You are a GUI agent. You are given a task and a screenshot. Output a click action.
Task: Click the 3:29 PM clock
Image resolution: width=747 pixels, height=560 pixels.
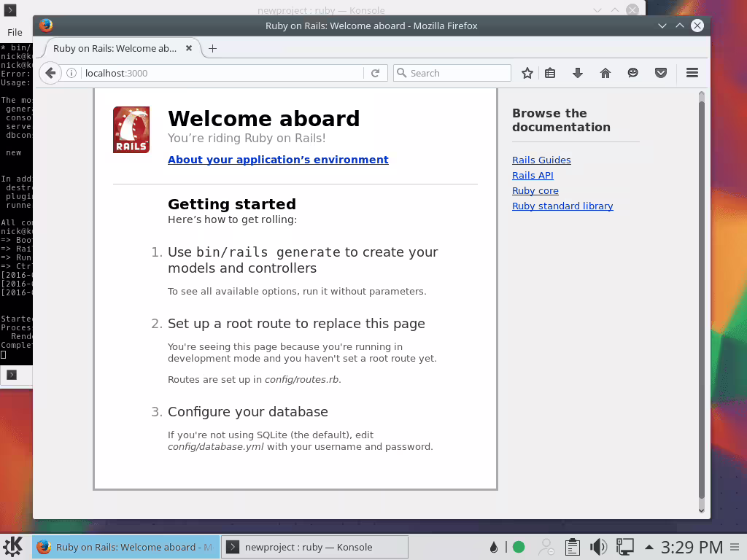click(x=692, y=547)
